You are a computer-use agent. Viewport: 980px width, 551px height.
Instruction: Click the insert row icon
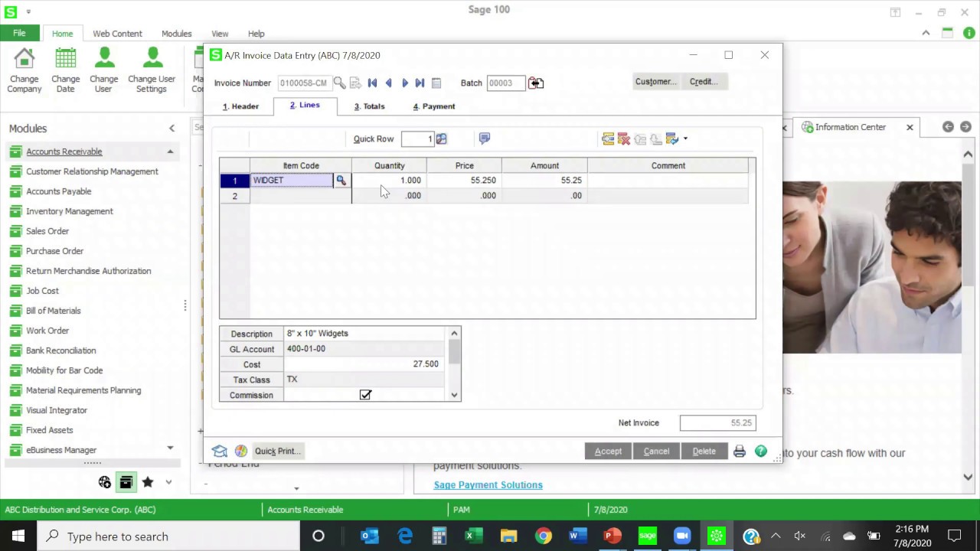(608, 139)
